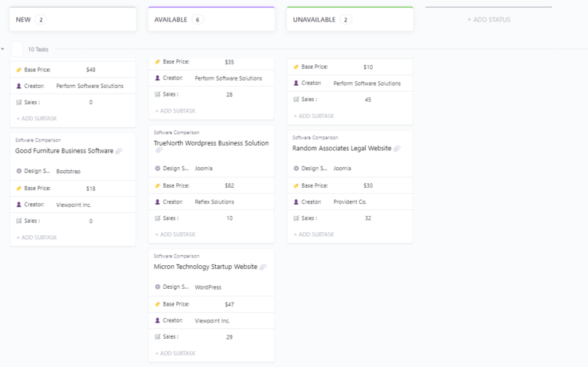Add subtask to Micron Technology Startup Website

pos(175,353)
